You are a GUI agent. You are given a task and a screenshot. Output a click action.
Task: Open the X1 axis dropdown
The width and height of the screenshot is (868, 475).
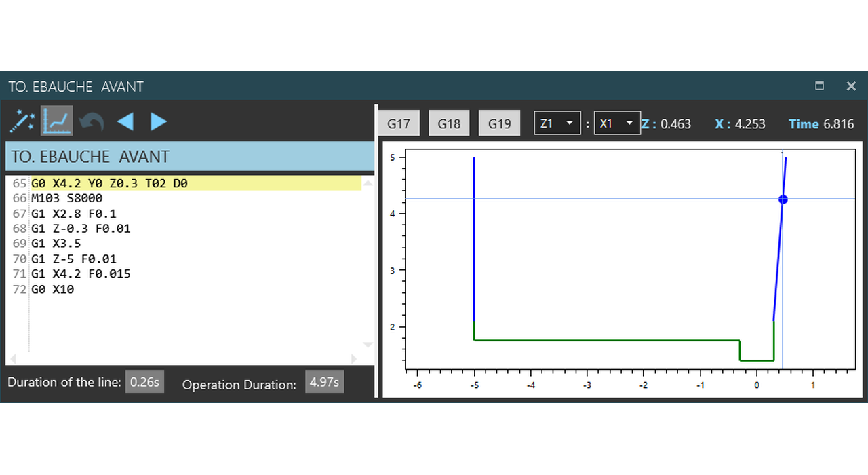617,123
